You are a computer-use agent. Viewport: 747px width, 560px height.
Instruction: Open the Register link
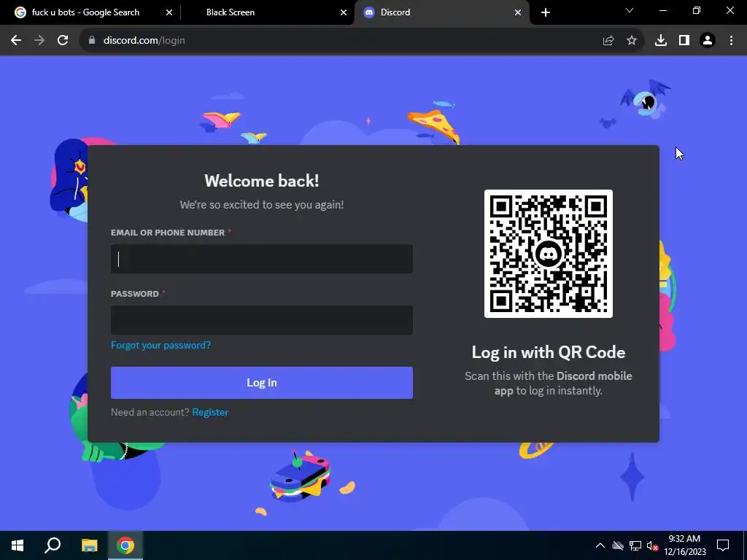tap(210, 413)
